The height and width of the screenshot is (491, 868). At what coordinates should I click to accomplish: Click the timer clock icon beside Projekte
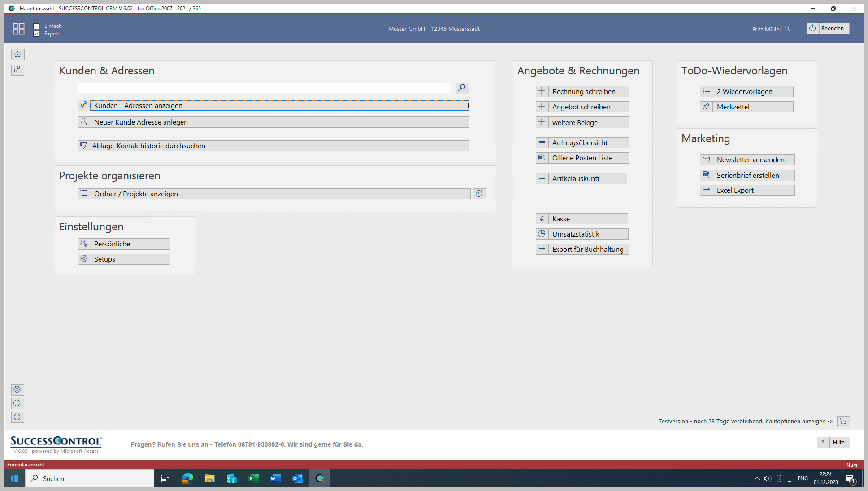click(x=479, y=194)
